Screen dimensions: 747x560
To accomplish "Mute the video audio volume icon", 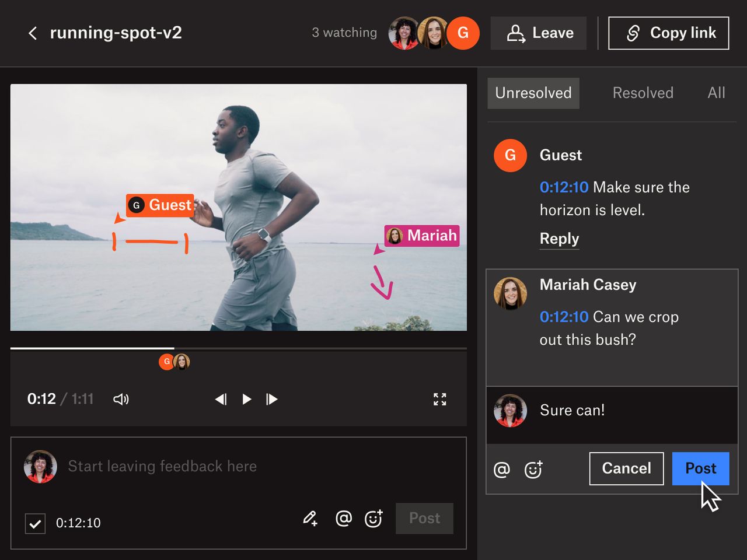I will (x=121, y=399).
